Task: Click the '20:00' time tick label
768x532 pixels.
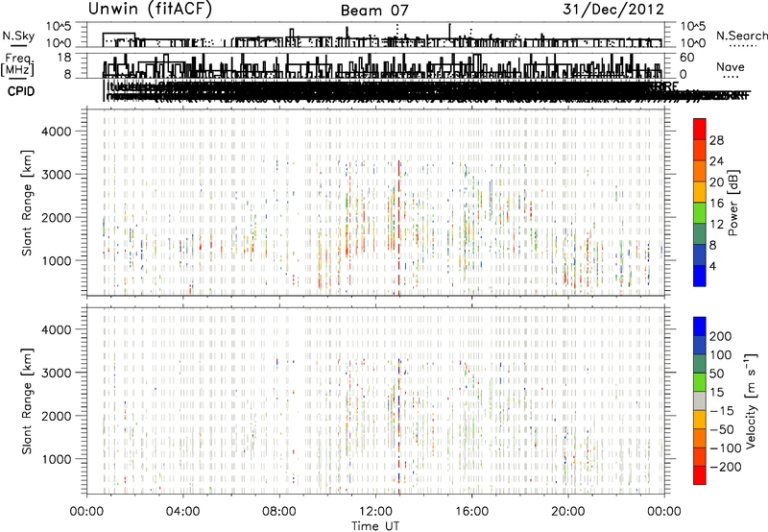Action: point(568,512)
